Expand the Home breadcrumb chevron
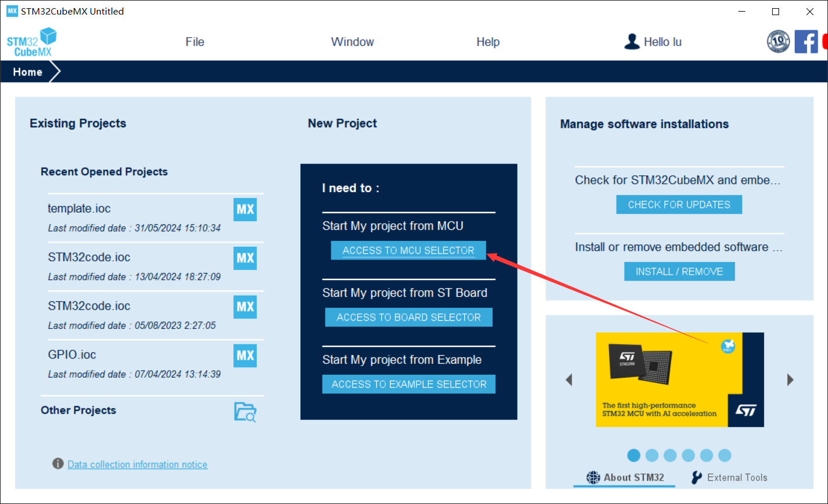828x504 pixels. point(55,72)
